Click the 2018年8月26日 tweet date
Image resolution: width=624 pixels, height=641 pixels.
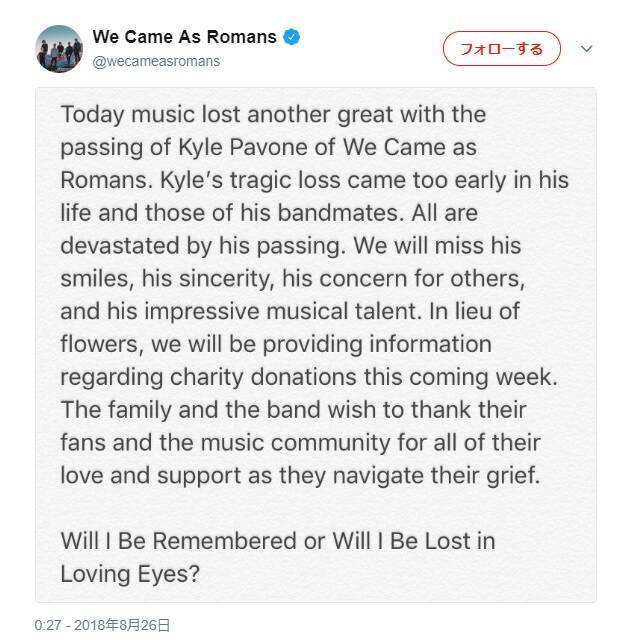pos(130,625)
